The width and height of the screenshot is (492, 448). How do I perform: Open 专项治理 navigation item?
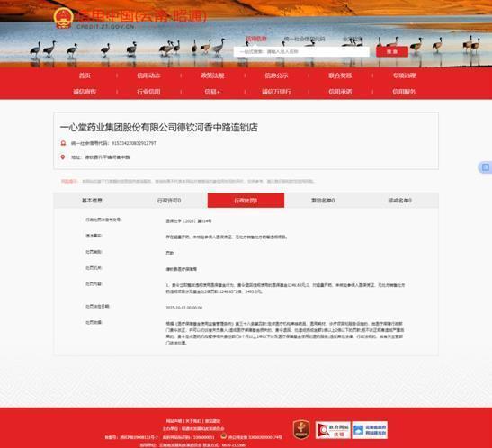404,76
